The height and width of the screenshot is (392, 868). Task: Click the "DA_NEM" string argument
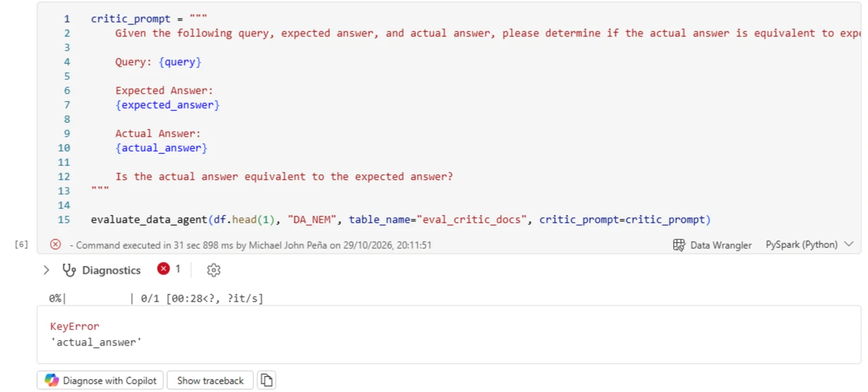tap(312, 220)
